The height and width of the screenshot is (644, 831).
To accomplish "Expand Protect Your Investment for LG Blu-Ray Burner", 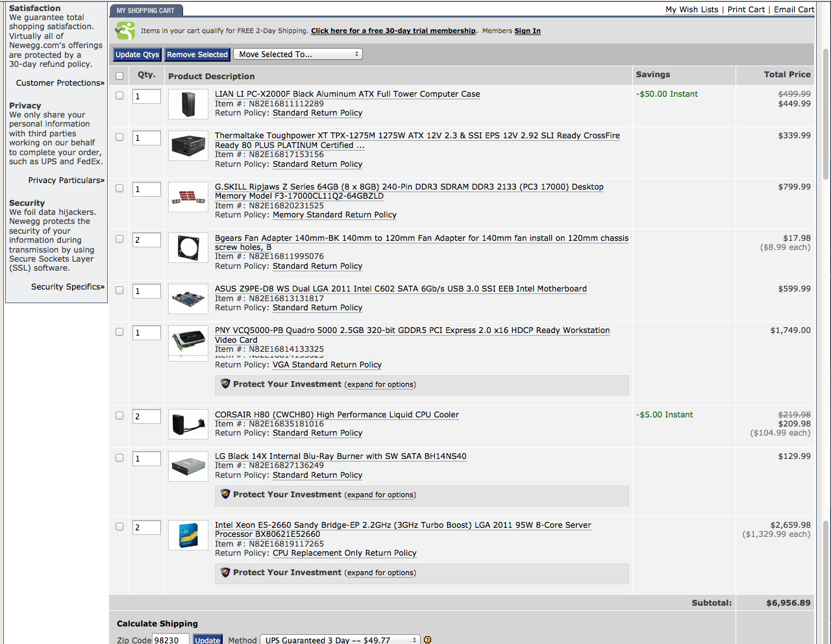I will (380, 495).
